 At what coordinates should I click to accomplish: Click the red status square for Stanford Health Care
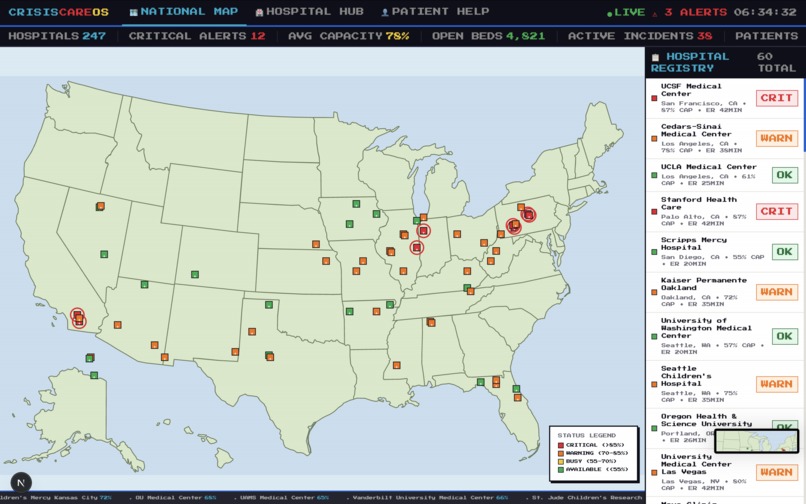pos(654,211)
